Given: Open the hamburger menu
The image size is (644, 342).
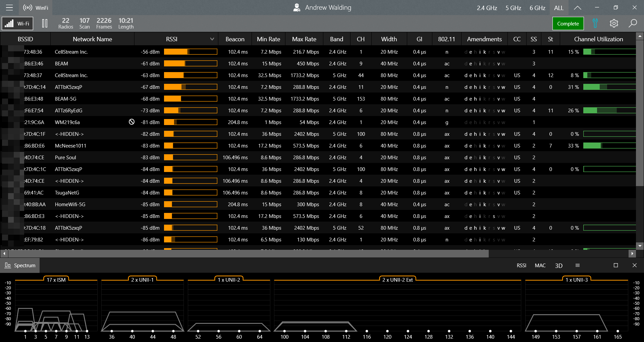Looking at the screenshot, I should pos(9,7).
